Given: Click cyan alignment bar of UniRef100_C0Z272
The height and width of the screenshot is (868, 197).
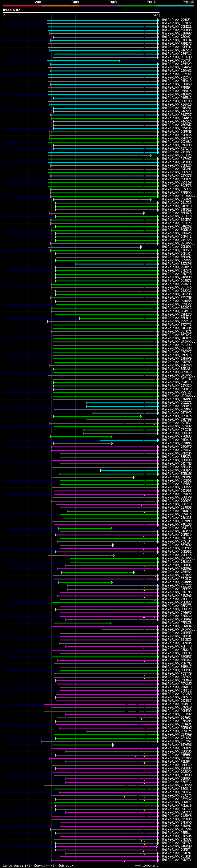Looking at the screenshot, I should click(x=123, y=403).
